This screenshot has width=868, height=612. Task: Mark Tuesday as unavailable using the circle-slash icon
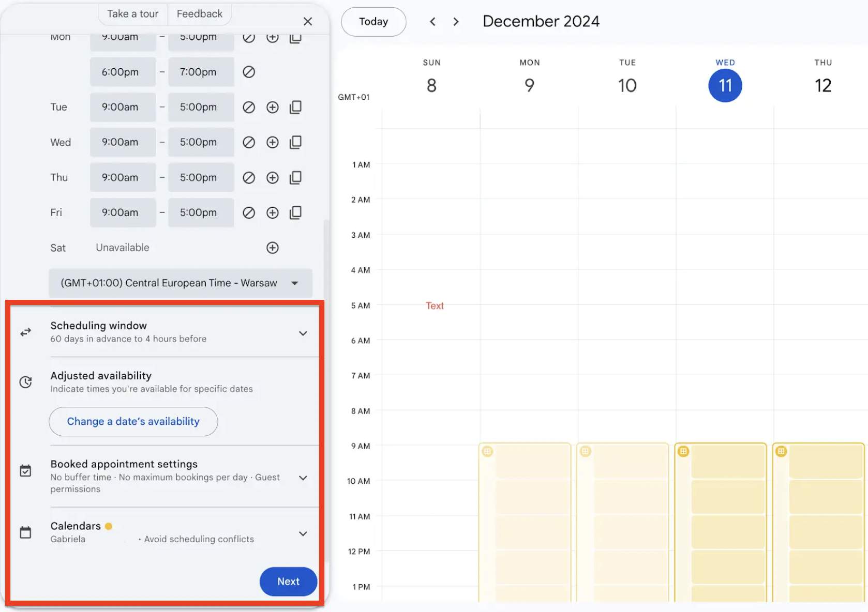point(249,107)
